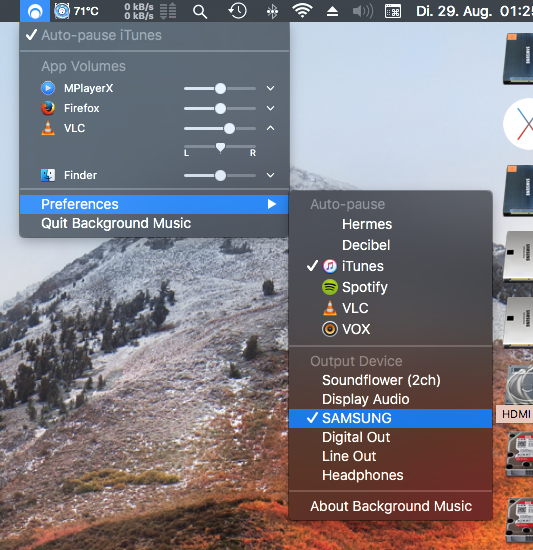Open the Wi-Fi status menu
Image resolution: width=533 pixels, height=550 pixels.
click(x=302, y=11)
